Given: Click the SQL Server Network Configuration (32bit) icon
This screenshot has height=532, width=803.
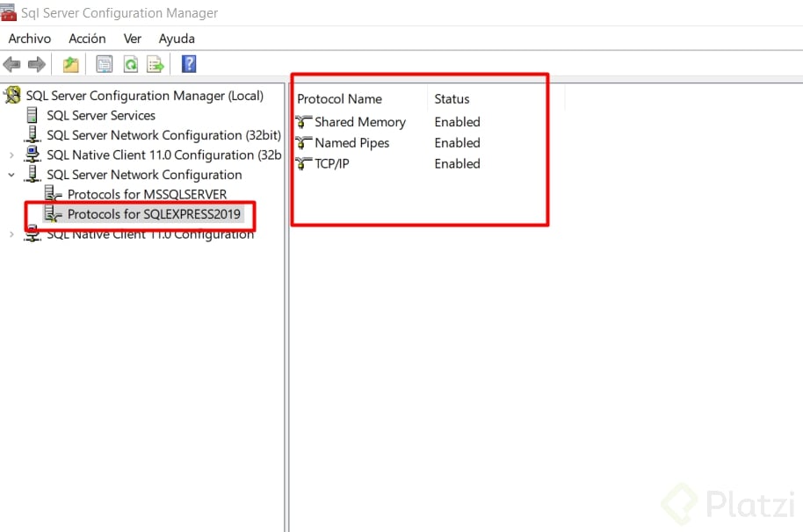Looking at the screenshot, I should pyautogui.click(x=33, y=134).
